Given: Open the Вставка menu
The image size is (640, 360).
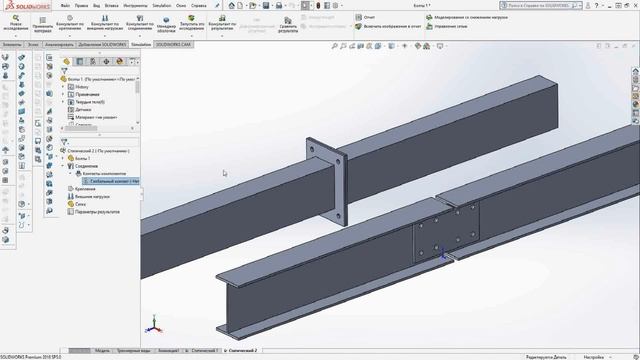Looking at the screenshot, I should click(111, 6).
